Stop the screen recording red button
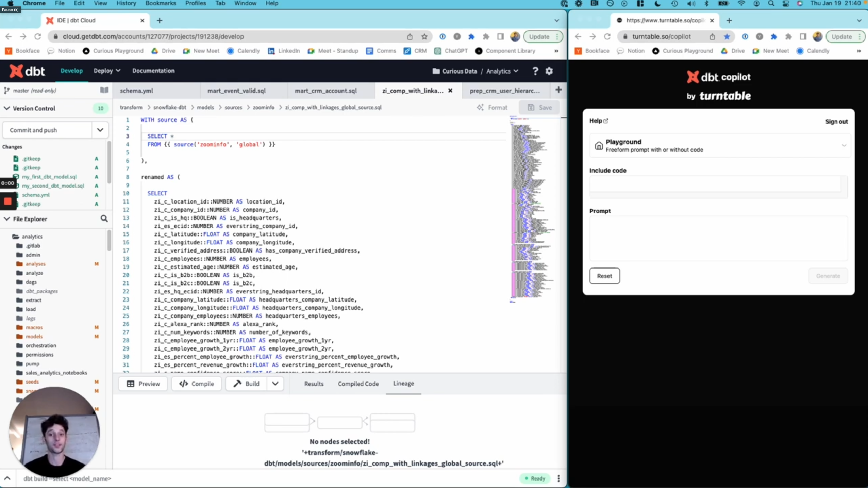 (x=7, y=201)
